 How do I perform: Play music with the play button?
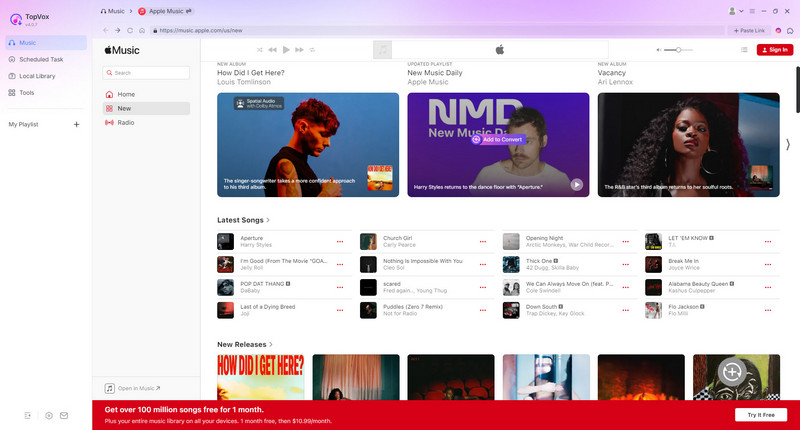click(x=286, y=50)
